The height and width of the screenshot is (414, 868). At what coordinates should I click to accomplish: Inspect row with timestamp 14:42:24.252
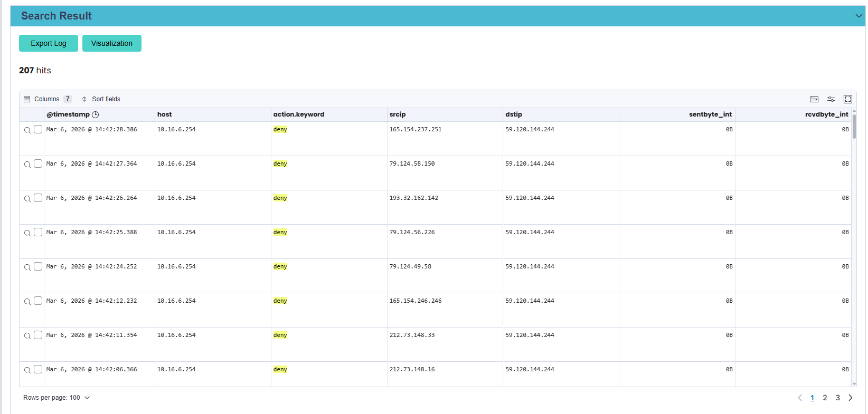coord(27,267)
